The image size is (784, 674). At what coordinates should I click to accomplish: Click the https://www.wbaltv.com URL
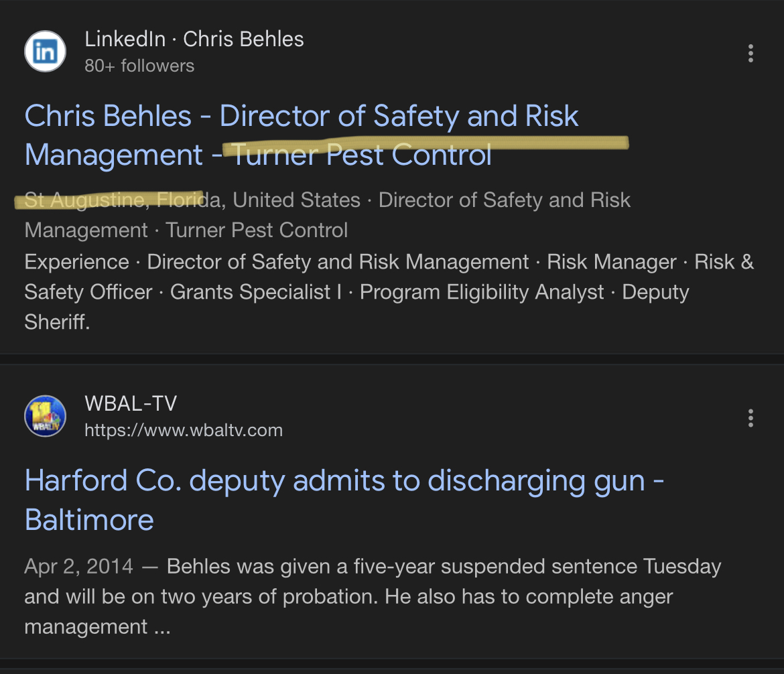(184, 430)
